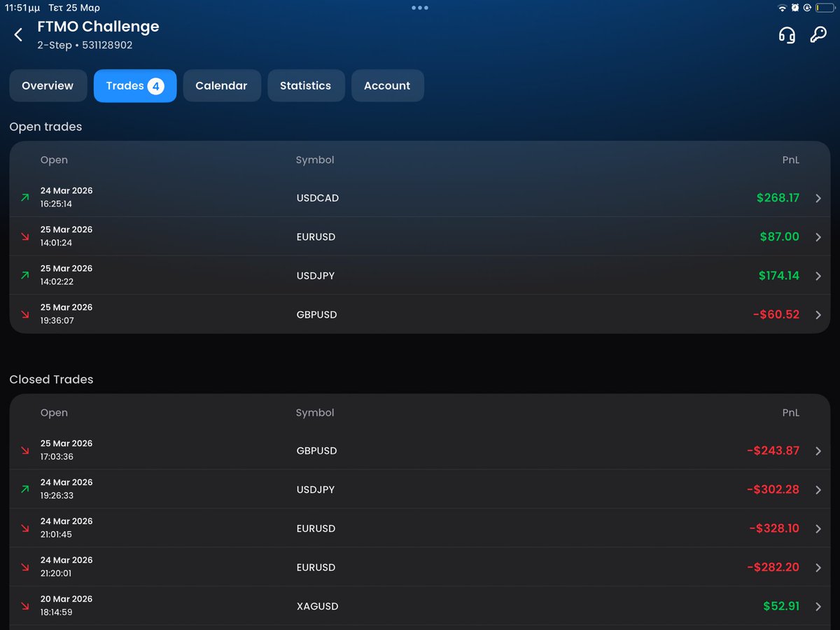Select the $174.14 profit value
The height and width of the screenshot is (630, 840).
778,276
